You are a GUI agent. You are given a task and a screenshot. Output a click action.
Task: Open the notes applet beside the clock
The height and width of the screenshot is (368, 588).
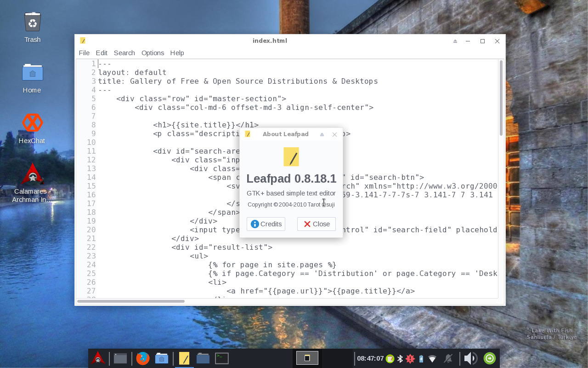389,358
